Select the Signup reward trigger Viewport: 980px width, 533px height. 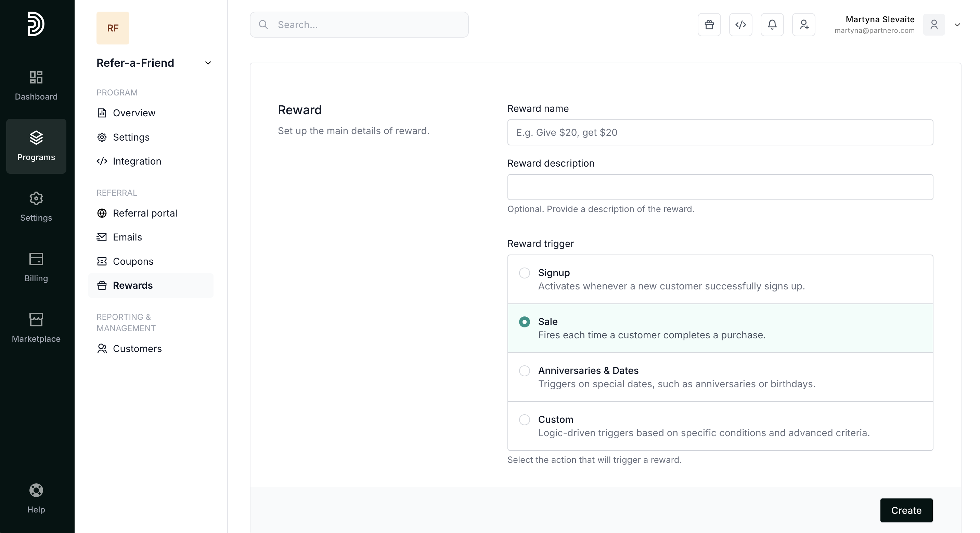click(x=524, y=273)
